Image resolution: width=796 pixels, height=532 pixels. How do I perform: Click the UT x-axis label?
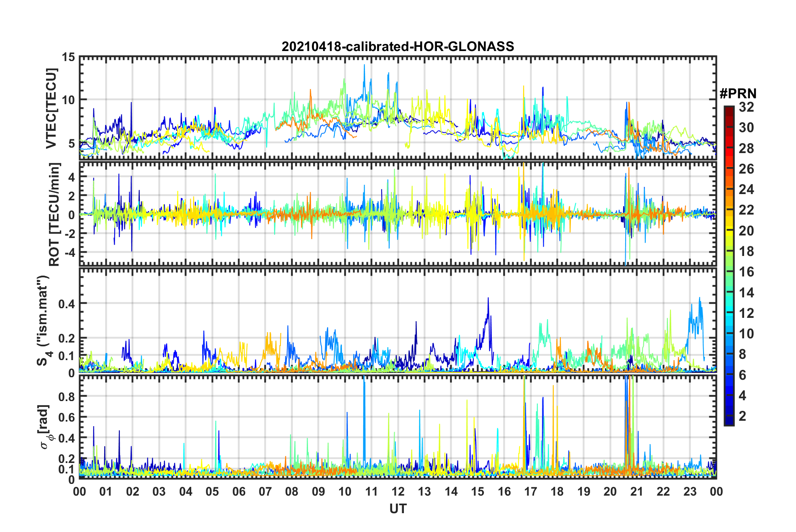398,509
